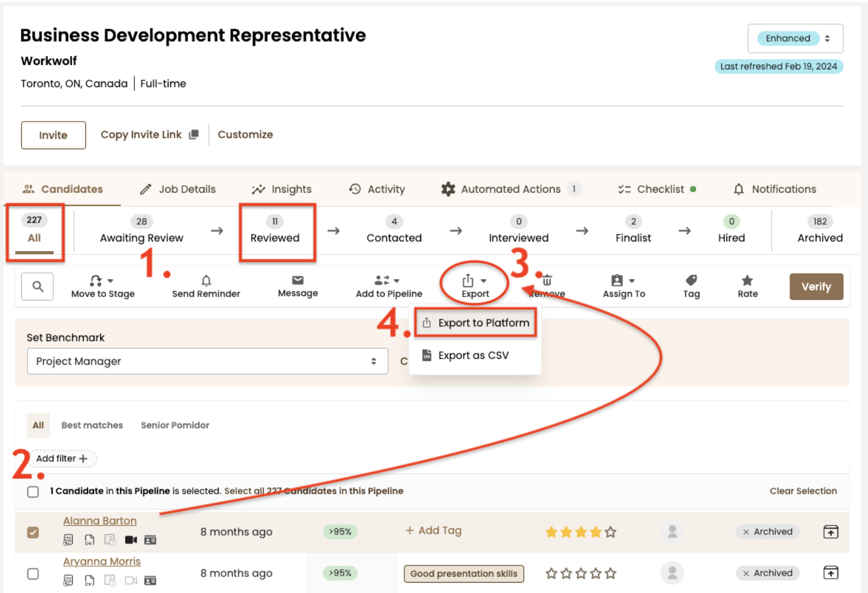Viewport: 868px width, 593px height.
Task: Check the Aryanna Morris checkbox
Action: pyautogui.click(x=33, y=574)
